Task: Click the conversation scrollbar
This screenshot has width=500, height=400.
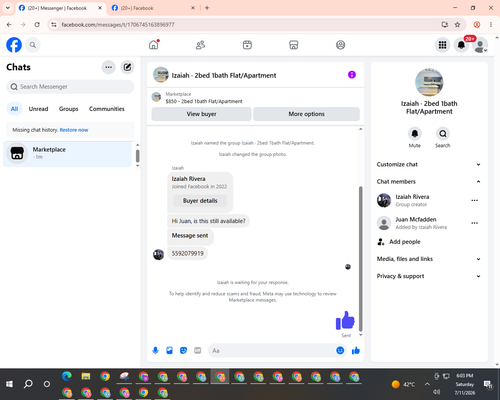Action: [360, 258]
